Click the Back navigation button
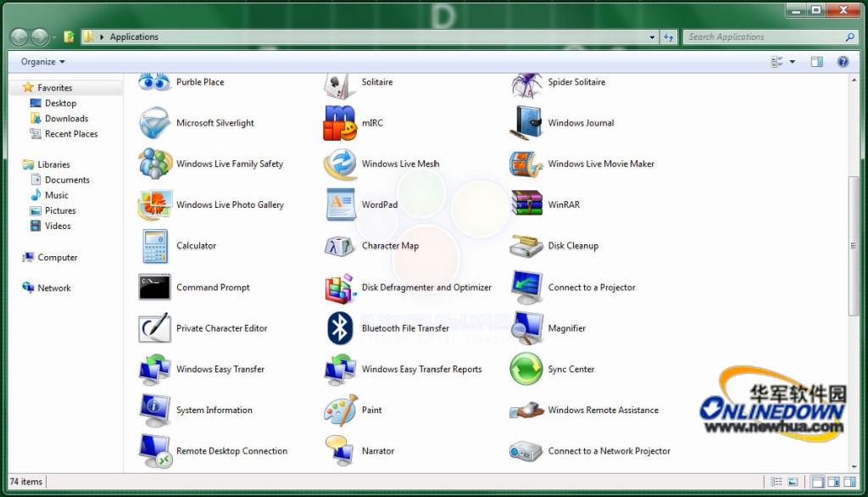This screenshot has width=868, height=497. pos(19,37)
